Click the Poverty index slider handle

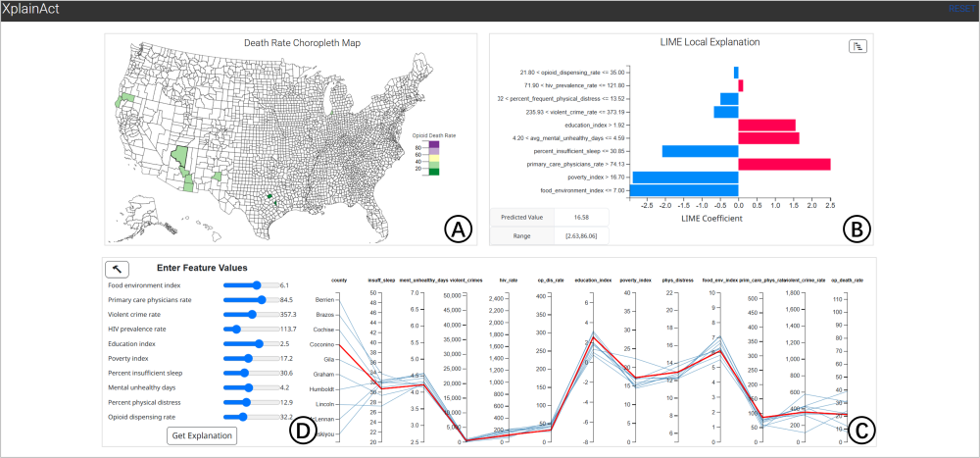click(x=248, y=358)
